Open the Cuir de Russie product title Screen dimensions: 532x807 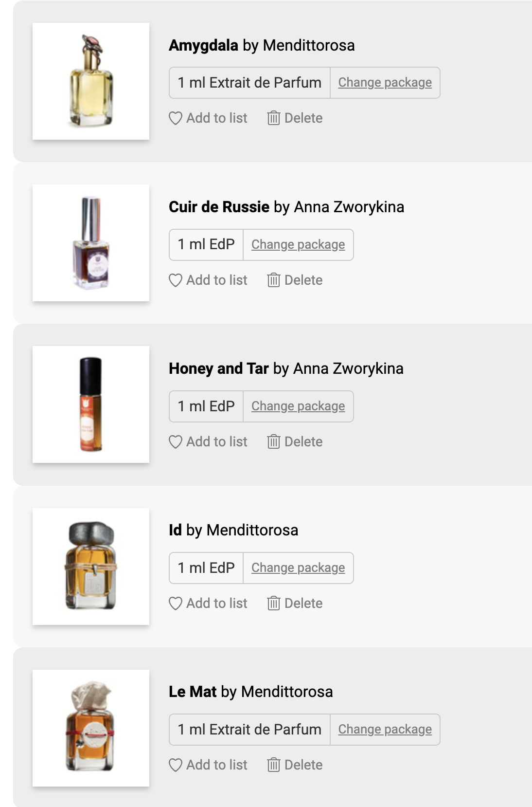[219, 207]
